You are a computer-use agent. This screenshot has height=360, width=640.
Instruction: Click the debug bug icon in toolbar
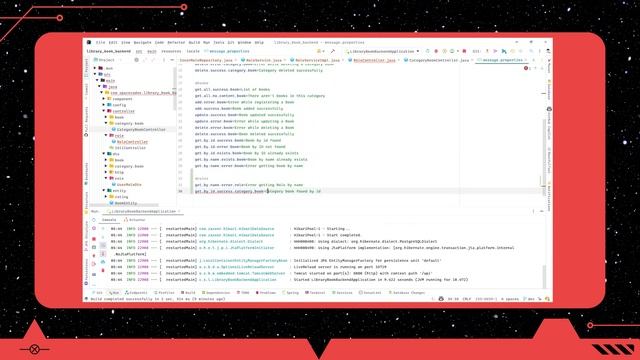click(x=436, y=51)
